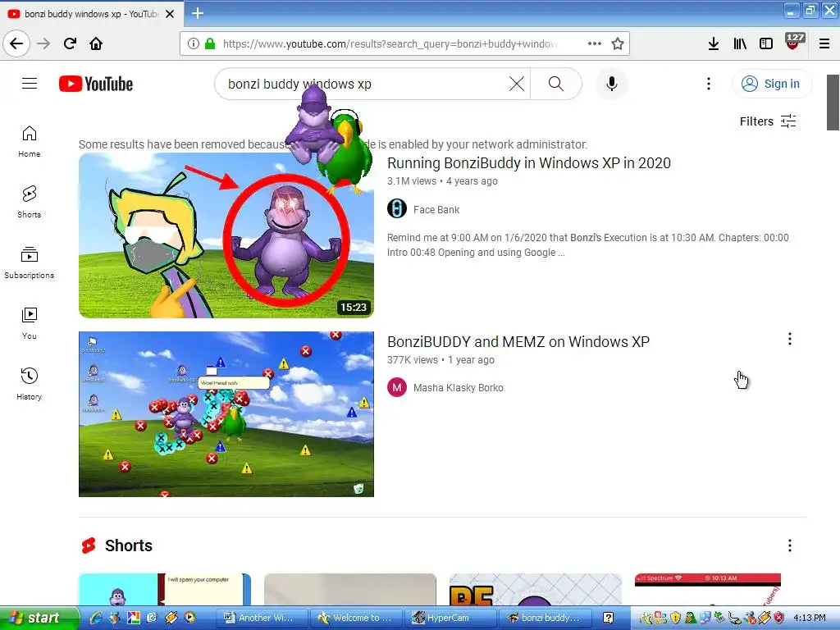The height and width of the screenshot is (630, 840).
Task: Launch Internet Explorer from quick launch
Action: 97,618
